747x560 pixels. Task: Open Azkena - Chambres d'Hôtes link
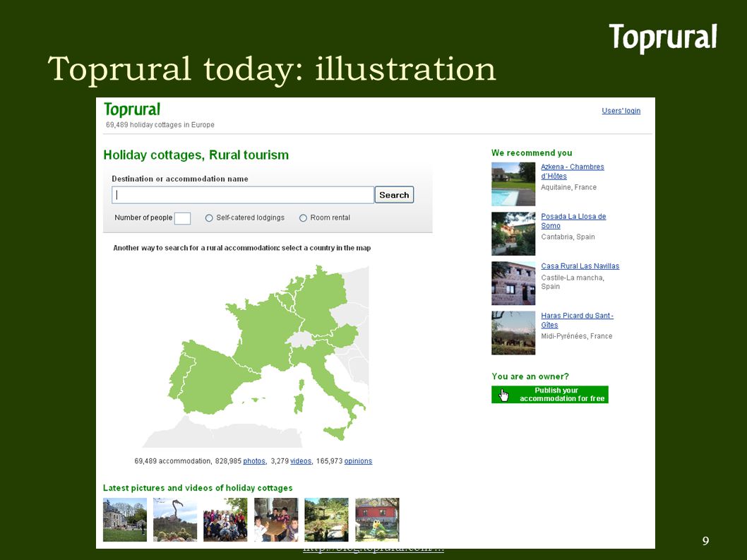[x=572, y=171]
